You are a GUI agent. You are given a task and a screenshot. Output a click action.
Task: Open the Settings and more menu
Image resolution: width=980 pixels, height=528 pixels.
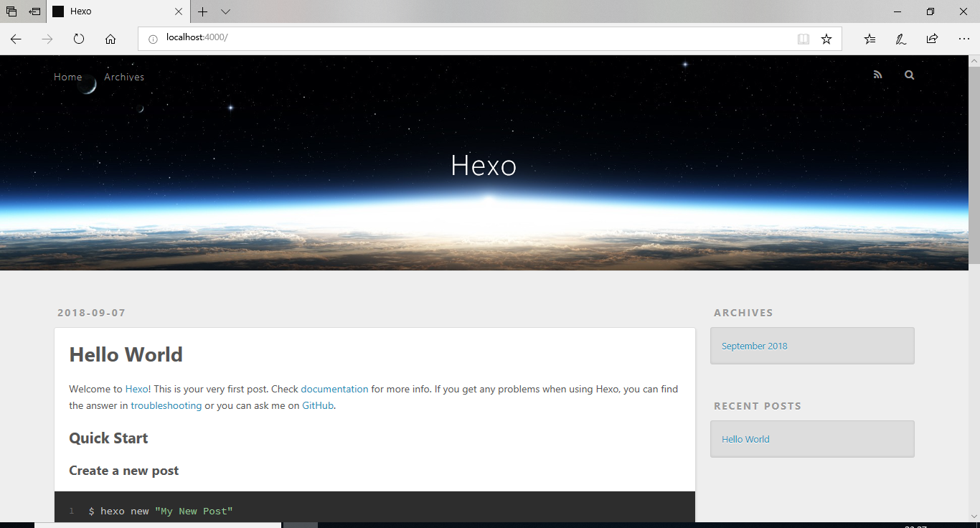[963, 39]
